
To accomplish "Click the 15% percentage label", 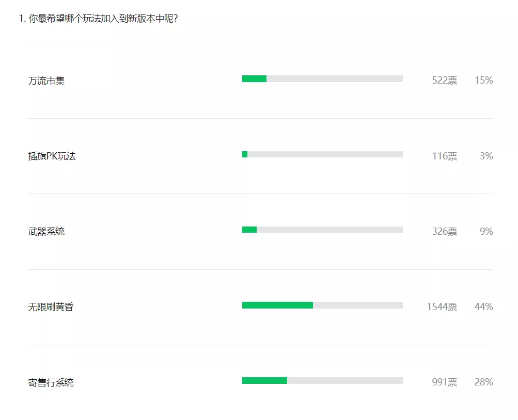I will (483, 80).
